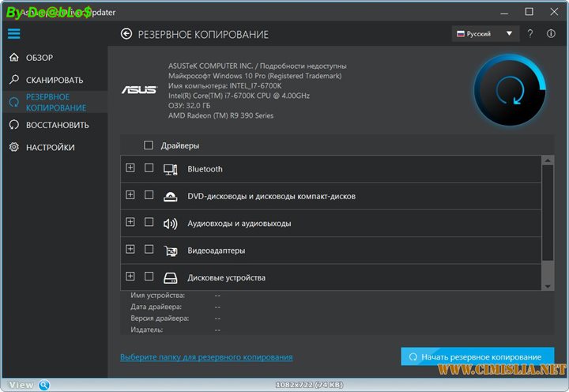Expand the Аудиовходы и аудиовыходы node
The height and width of the screenshot is (392, 569).
click(130, 222)
